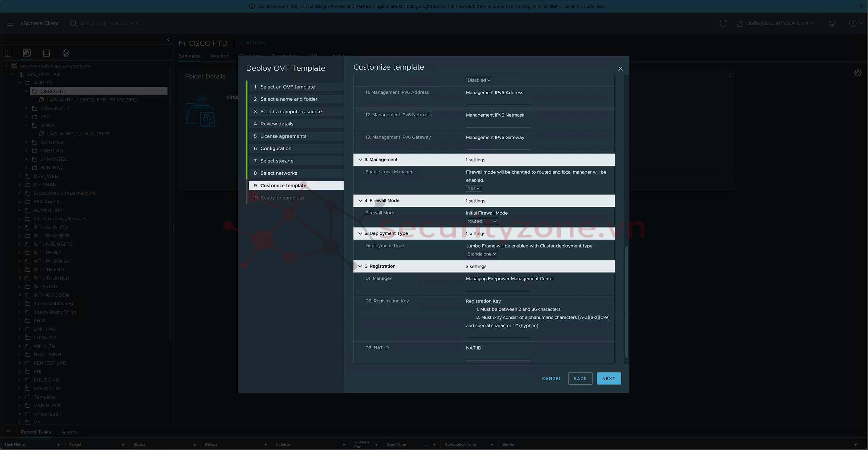The width and height of the screenshot is (868, 450).
Task: Open the Hosts and Clusters inventory icon
Action: (x=7, y=53)
